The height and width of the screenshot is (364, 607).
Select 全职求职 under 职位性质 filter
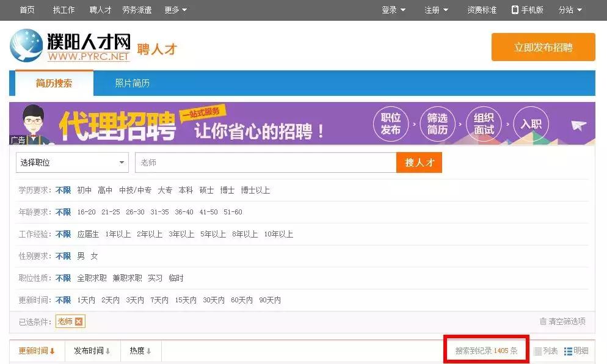(x=92, y=278)
